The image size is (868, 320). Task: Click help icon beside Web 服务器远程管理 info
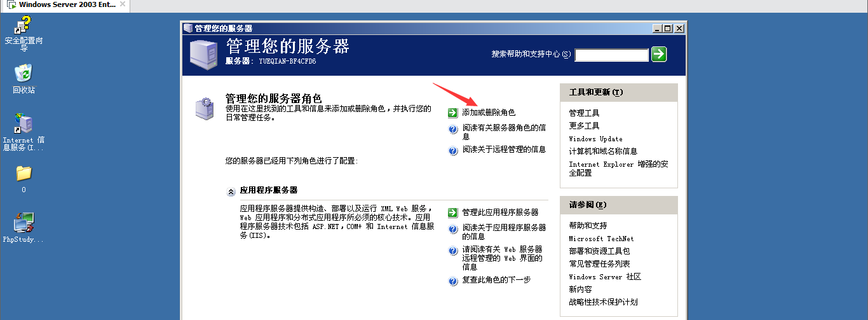(453, 251)
